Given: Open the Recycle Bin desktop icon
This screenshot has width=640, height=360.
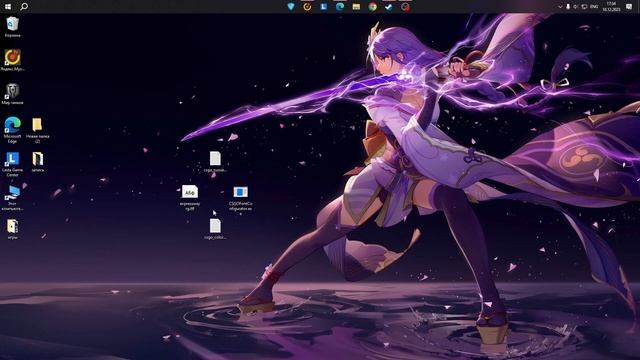Looking at the screenshot, I should 13,27.
